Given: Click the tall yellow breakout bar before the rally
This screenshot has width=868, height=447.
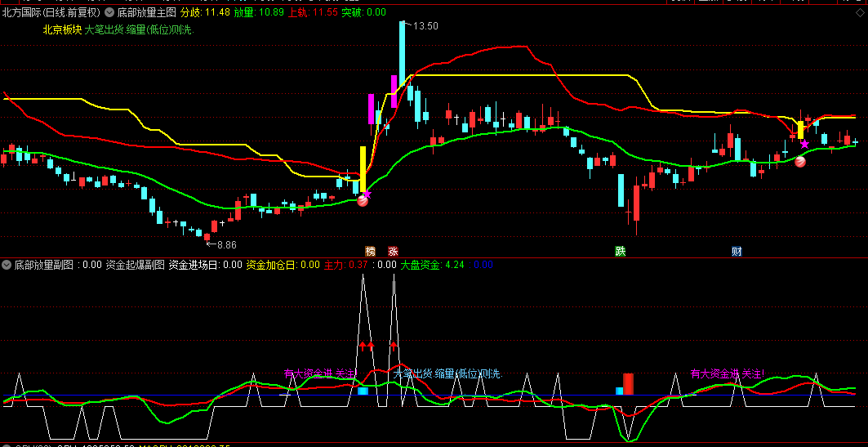Looking at the screenshot, I should tap(363, 169).
